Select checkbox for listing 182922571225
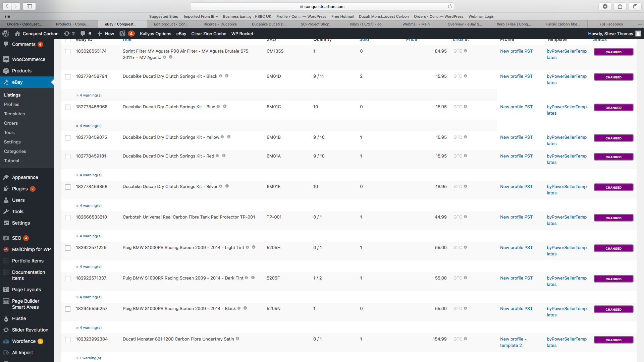This screenshot has width=644, height=362. pyautogui.click(x=68, y=248)
